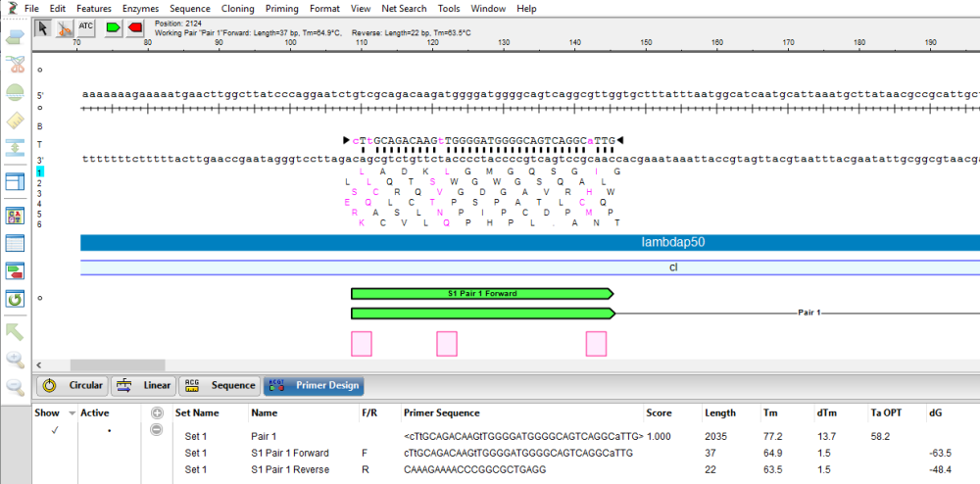This screenshot has height=484, width=980.
Task: Open the Priming menu
Action: 282,9
